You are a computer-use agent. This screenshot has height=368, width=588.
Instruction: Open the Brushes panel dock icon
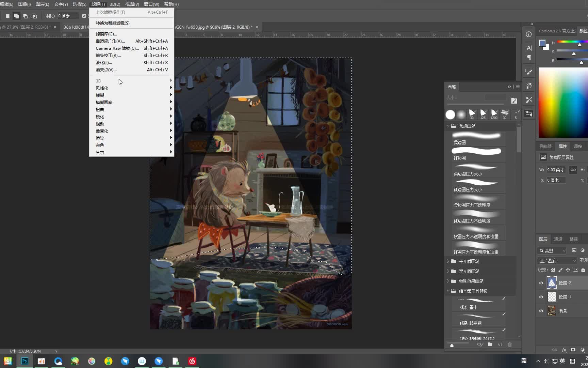click(529, 113)
